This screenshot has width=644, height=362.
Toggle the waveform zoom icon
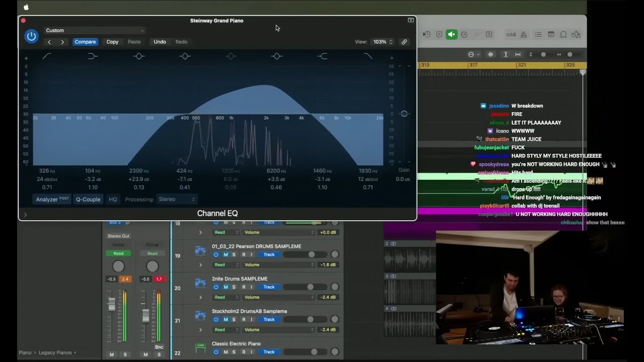[491, 54]
